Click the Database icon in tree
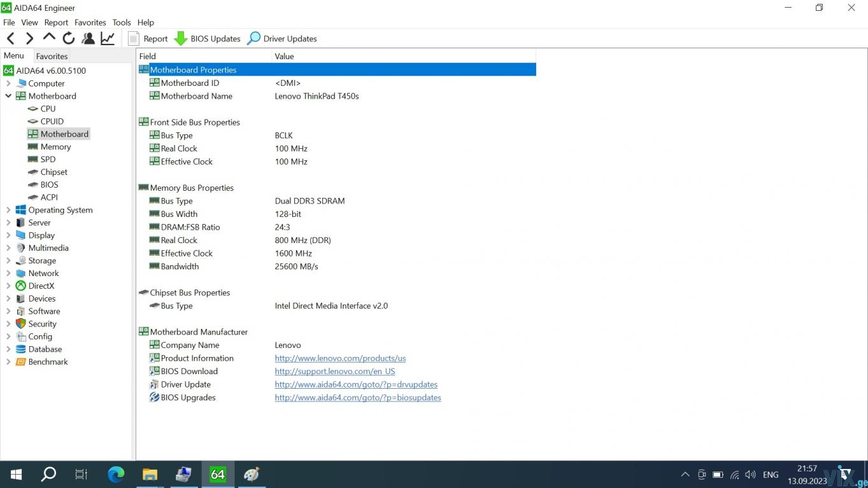Image resolution: width=868 pixels, height=488 pixels. pyautogui.click(x=20, y=349)
